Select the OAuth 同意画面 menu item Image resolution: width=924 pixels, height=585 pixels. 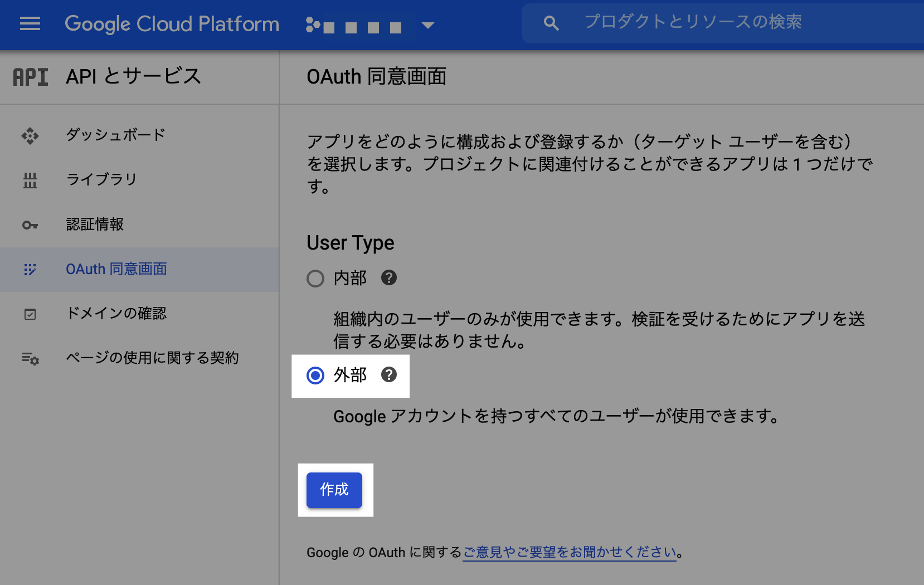click(x=139, y=269)
